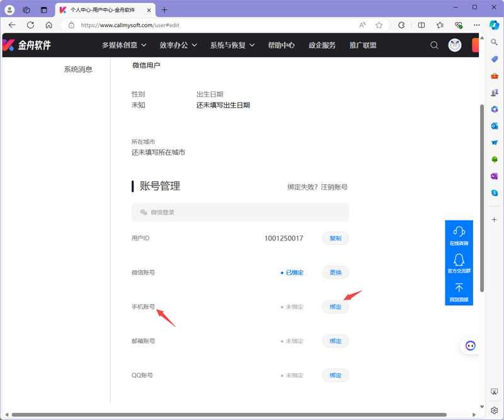Select the 政企服务 menu item
Image resolution: width=504 pixels, height=420 pixels.
pos(322,45)
